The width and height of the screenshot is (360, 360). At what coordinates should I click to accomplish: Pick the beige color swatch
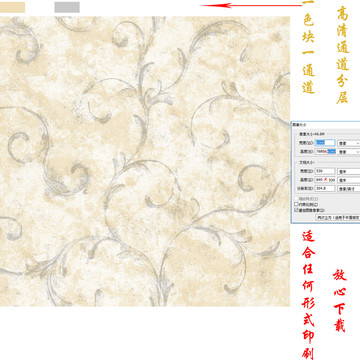12,7
